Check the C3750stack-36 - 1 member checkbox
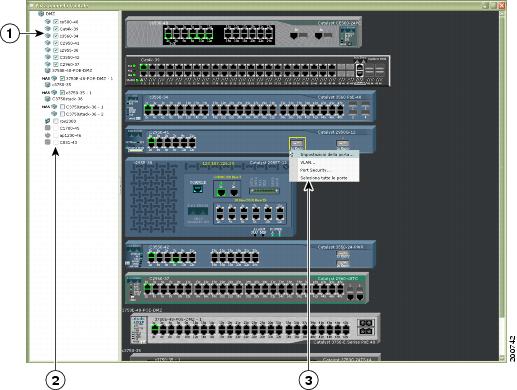This screenshot has height=390, width=517. pyautogui.click(x=62, y=107)
